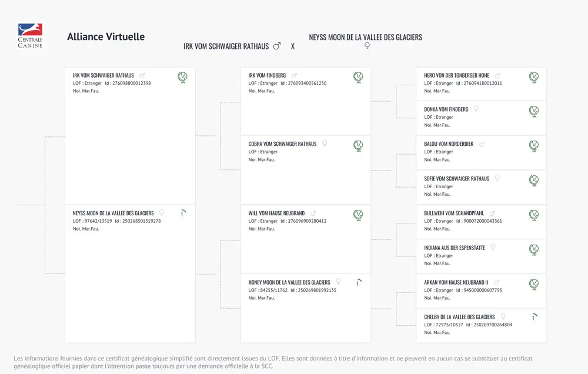Screen dimensions: 588x374
Task: Click rating icon on NEYSS MOON card in first column
Action: 183,213
